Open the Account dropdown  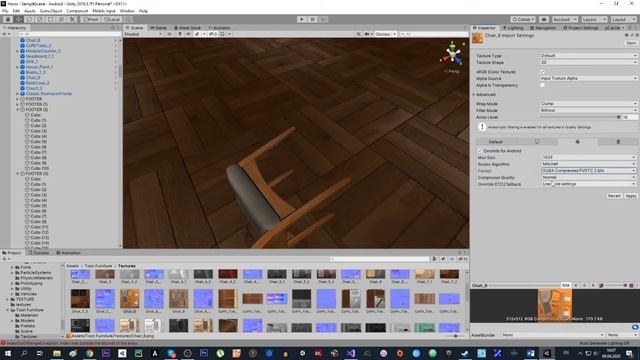565,19
